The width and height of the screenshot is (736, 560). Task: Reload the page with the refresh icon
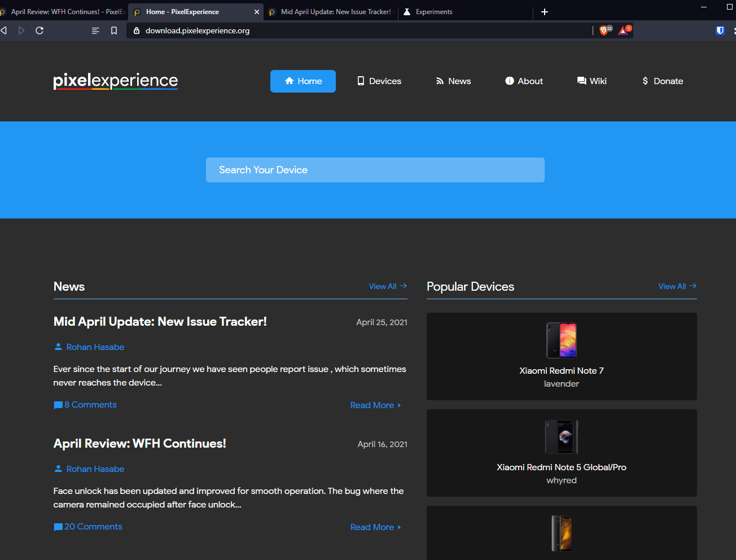click(40, 30)
